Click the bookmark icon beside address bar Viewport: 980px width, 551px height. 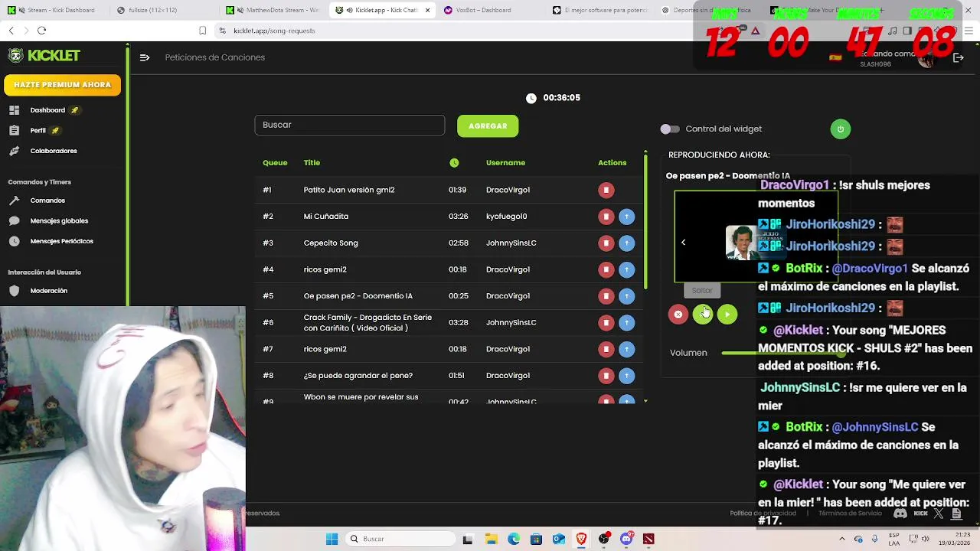click(x=202, y=31)
